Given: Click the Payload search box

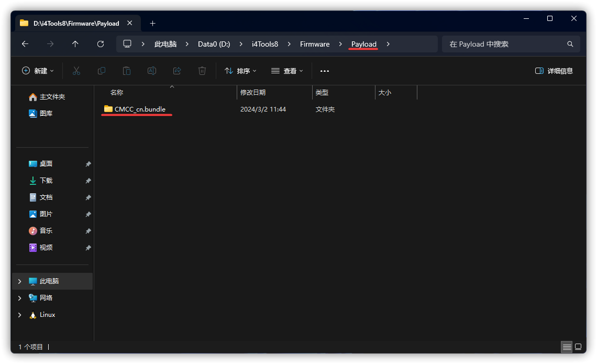Looking at the screenshot, I should (x=505, y=44).
